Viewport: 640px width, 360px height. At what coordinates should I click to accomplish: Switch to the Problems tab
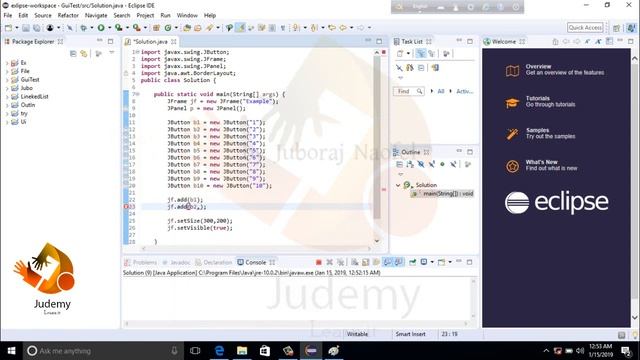(x=140, y=262)
